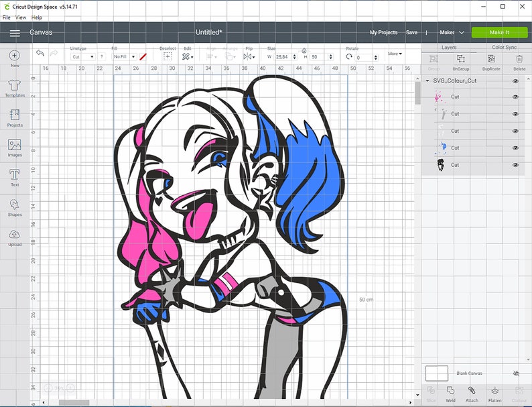Screen dimensions: 532x407
Task: Hide the pink Cut layer
Action: click(x=515, y=97)
